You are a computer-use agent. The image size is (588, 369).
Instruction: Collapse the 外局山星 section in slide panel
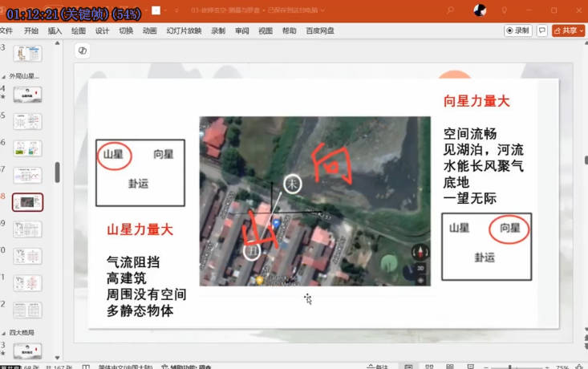point(5,75)
